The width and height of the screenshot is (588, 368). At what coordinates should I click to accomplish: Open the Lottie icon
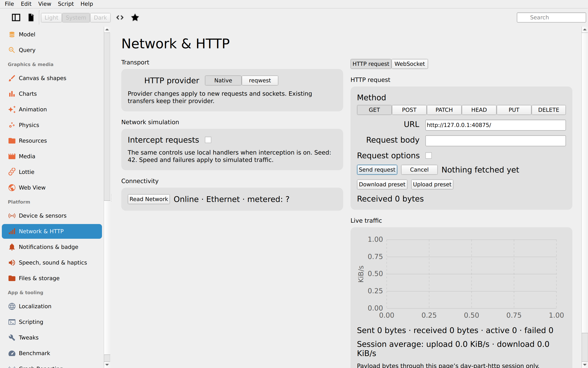point(12,172)
